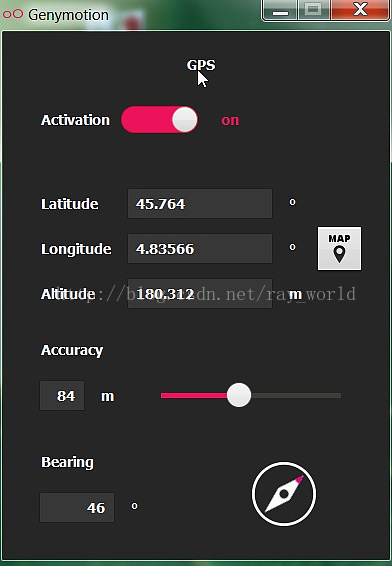Viewport: 392px width, 566px height.
Task: Maximize the Genymotion window
Action: pyautogui.click(x=313, y=10)
